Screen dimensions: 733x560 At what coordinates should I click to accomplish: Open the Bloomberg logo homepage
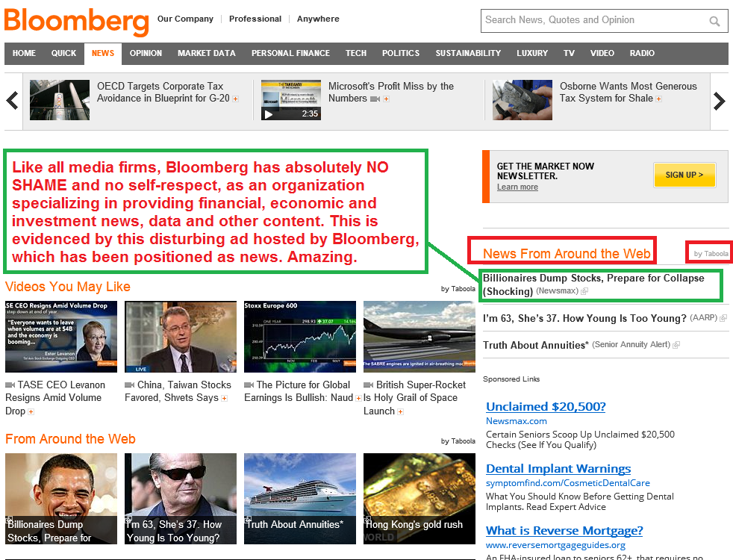[x=77, y=21]
